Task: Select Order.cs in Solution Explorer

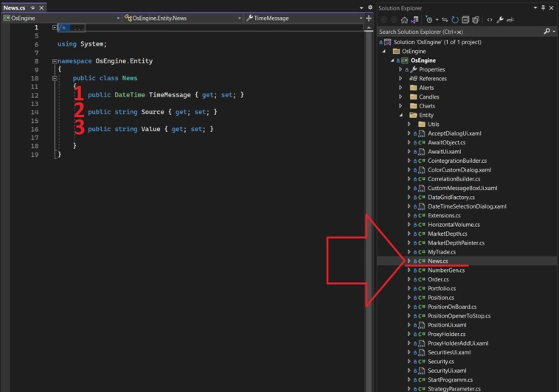Action: tap(438, 279)
